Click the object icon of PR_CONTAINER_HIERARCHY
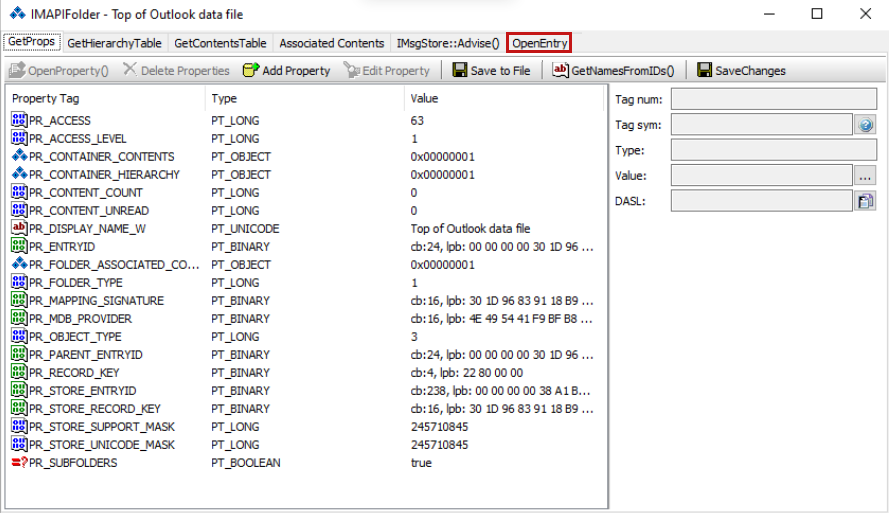This screenshot has height=513, width=889. coord(19,173)
